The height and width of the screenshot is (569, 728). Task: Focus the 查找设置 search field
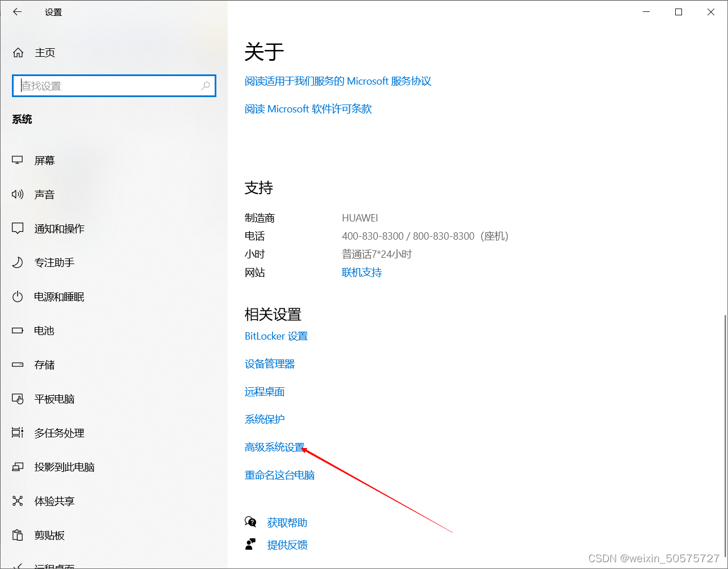point(114,86)
